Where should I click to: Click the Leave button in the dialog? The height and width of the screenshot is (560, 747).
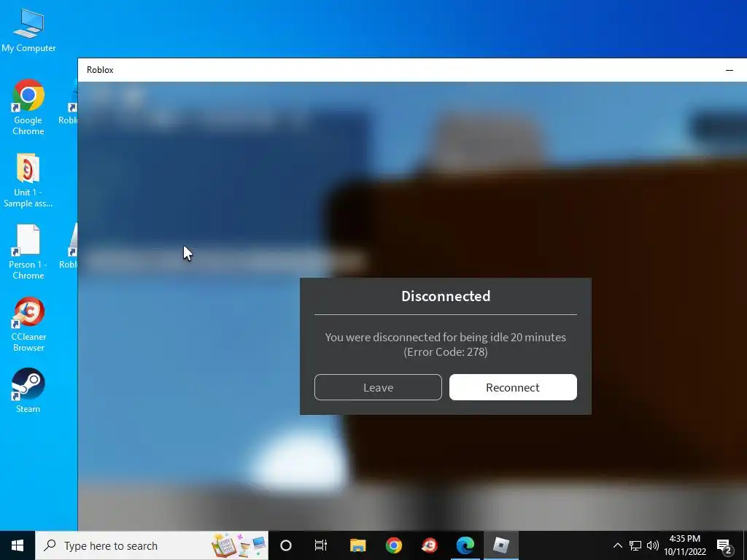(x=378, y=387)
